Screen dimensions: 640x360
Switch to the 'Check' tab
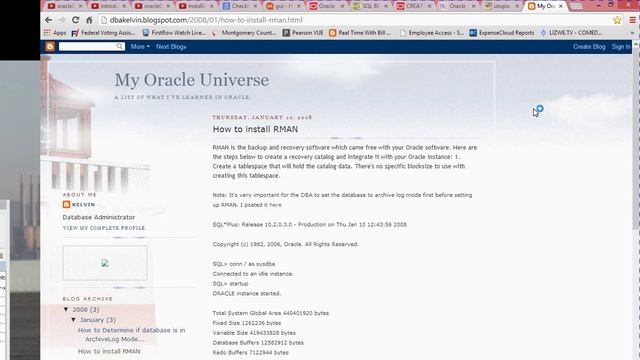point(239,6)
